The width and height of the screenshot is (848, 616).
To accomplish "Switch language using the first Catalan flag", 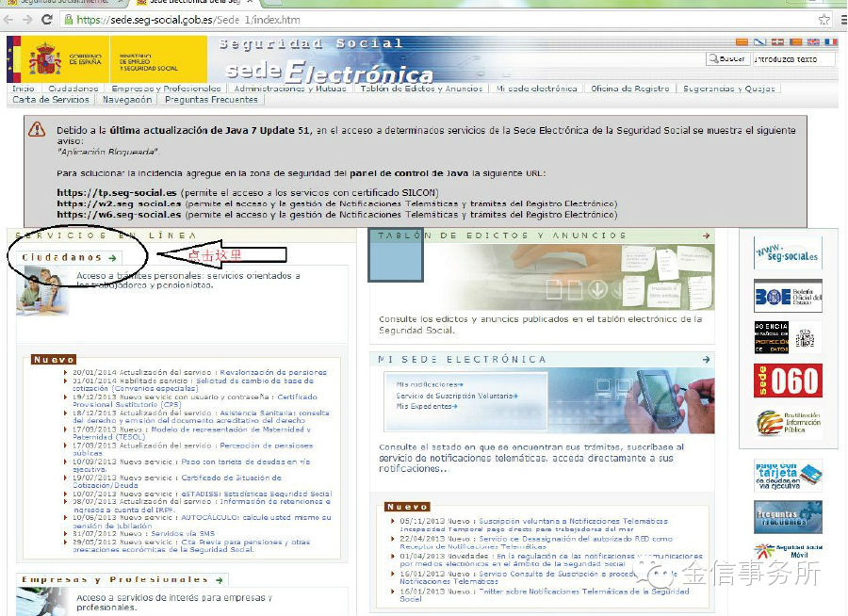I will [x=742, y=41].
